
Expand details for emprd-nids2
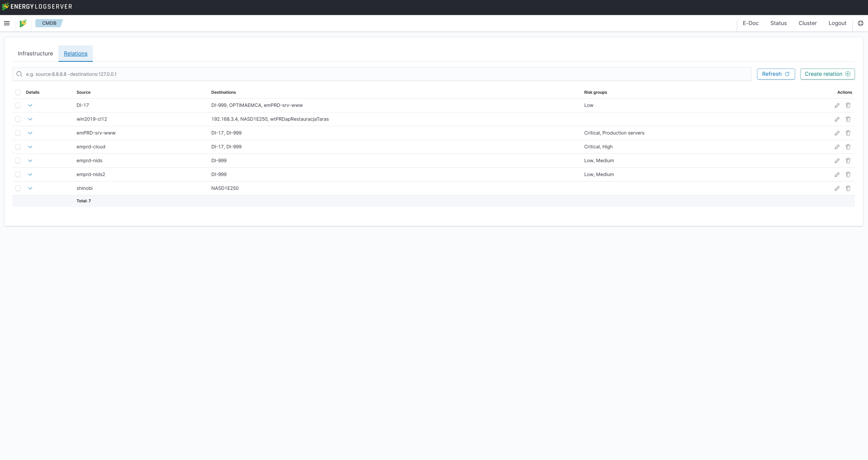pyautogui.click(x=30, y=174)
